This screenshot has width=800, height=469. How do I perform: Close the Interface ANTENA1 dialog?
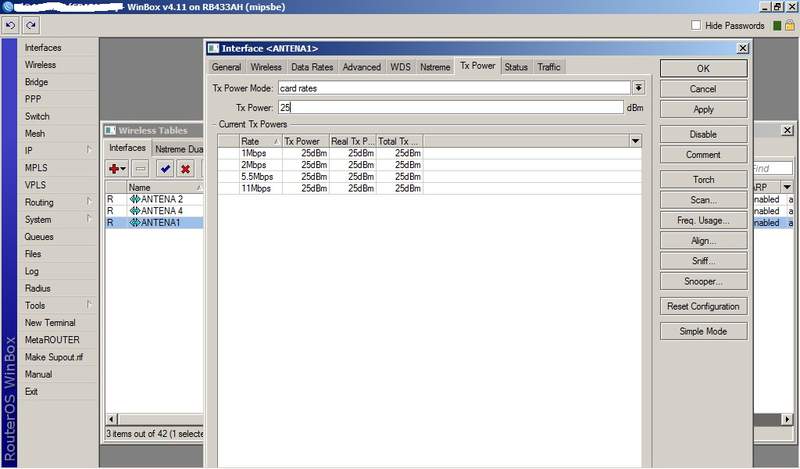(x=743, y=48)
